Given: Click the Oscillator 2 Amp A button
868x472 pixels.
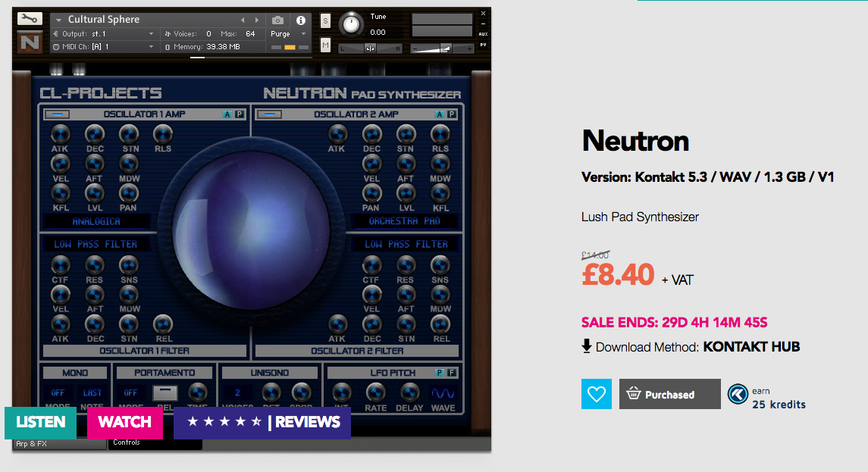Looking at the screenshot, I should (x=440, y=114).
